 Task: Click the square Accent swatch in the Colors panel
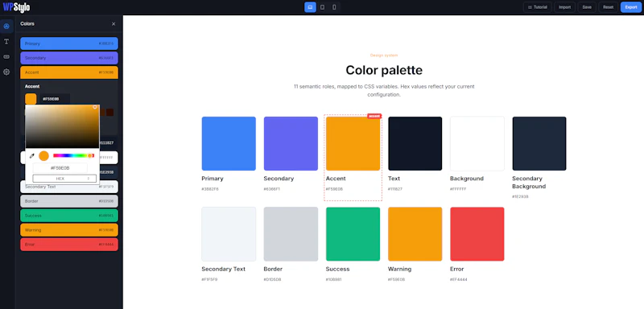[x=31, y=99]
